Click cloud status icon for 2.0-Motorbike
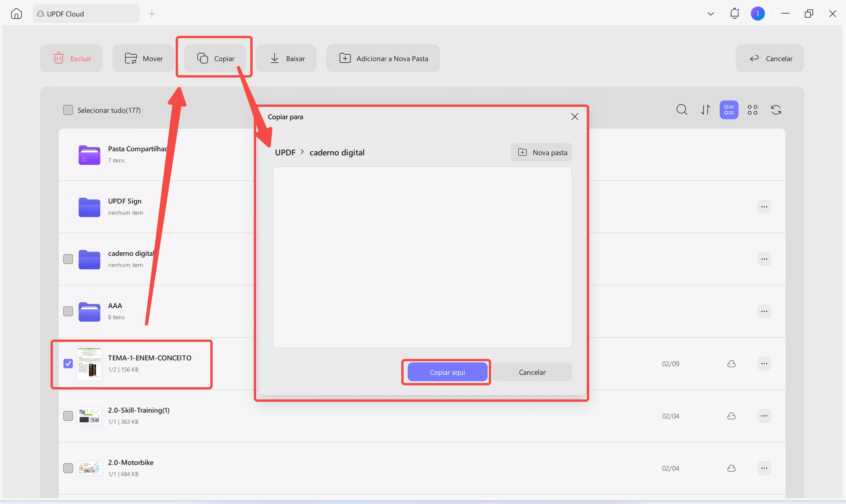 pyautogui.click(x=731, y=468)
